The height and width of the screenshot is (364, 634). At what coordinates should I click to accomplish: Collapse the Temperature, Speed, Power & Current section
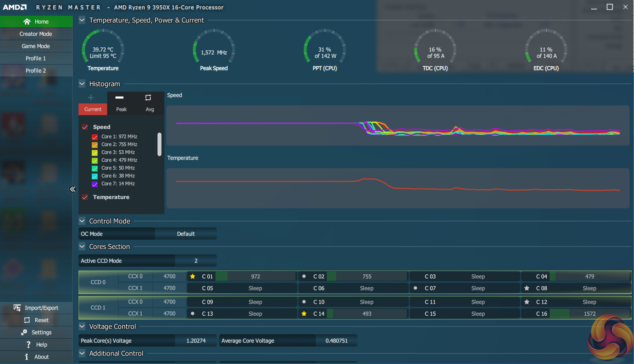(x=82, y=20)
